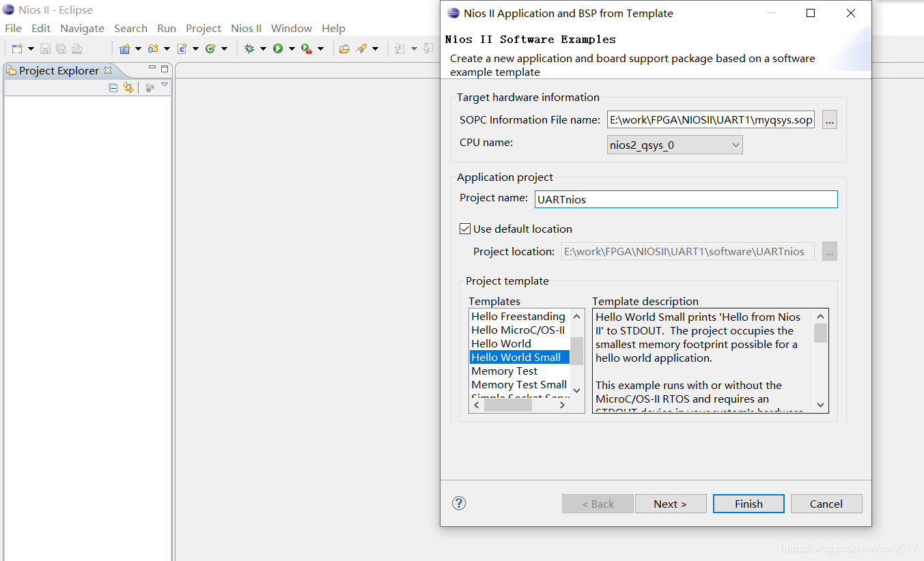Viewport: 924px width, 561px height.
Task: Open the Window menu
Action: pos(292,28)
